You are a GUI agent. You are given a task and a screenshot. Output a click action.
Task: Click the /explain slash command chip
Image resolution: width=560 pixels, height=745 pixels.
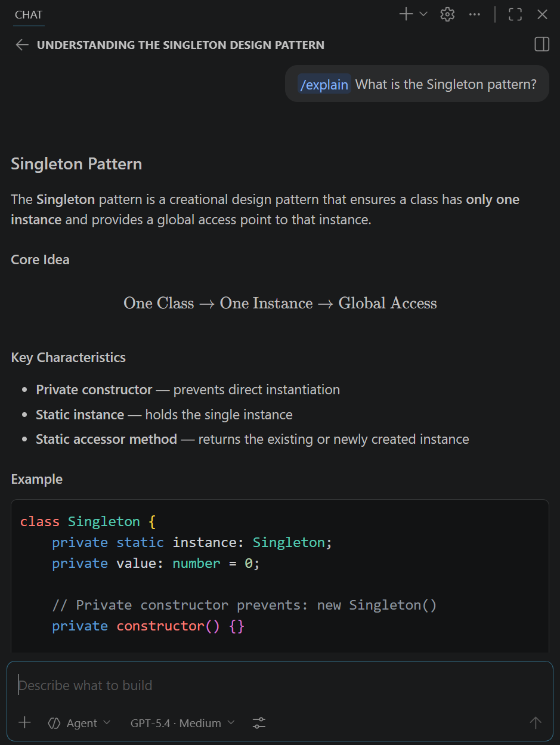pyautogui.click(x=324, y=84)
